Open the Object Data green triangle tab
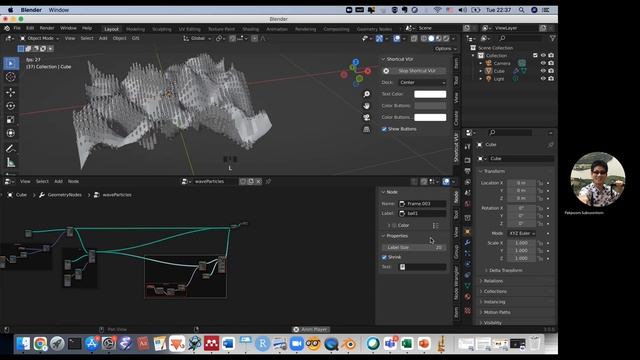The width and height of the screenshot is (640, 360). pyautogui.click(x=468, y=286)
